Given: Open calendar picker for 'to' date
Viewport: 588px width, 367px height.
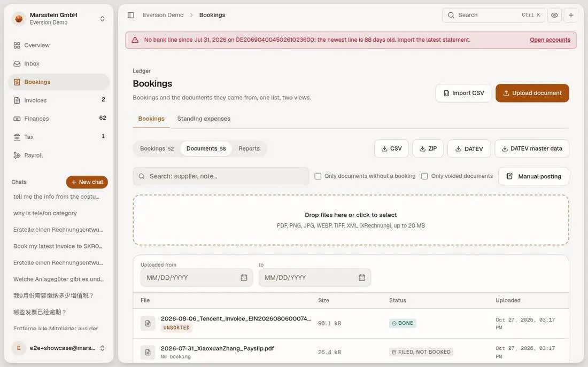Looking at the screenshot, I should coord(362,278).
